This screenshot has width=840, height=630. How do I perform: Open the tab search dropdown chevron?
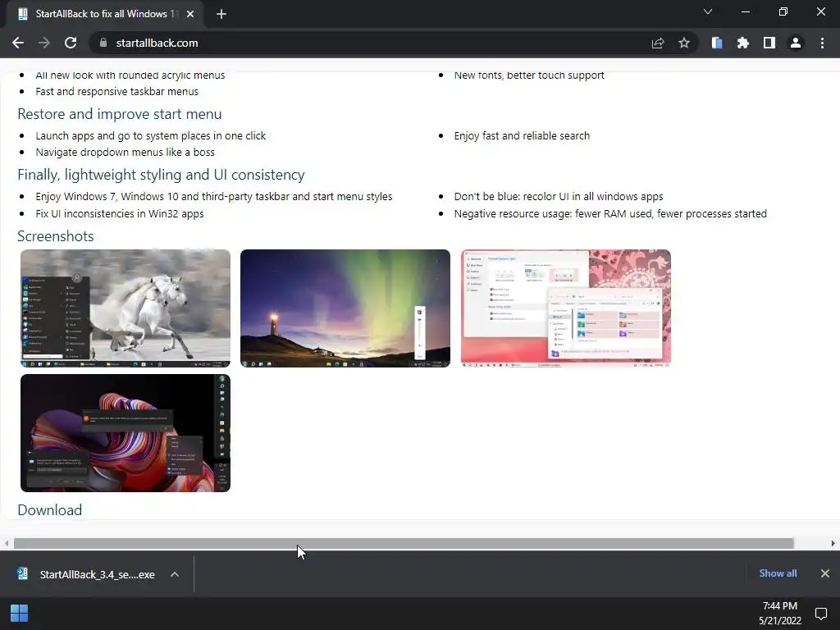pos(708,11)
